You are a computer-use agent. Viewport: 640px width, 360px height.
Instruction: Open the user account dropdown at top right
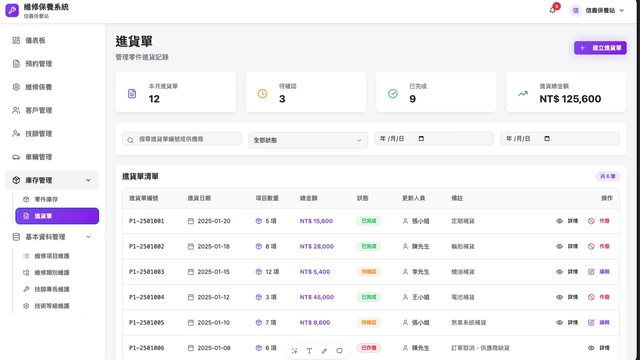pos(598,10)
